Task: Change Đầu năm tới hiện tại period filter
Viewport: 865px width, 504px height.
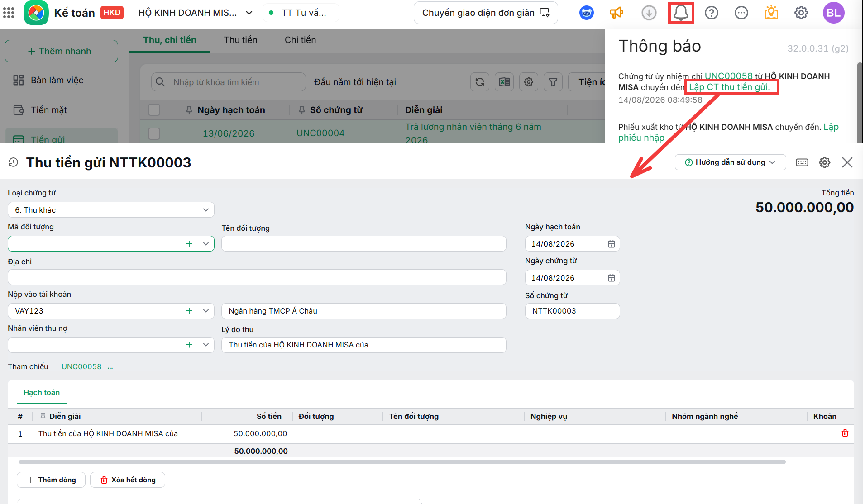Action: pos(355,82)
